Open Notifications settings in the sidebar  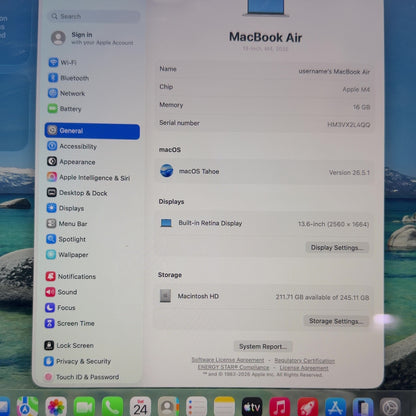(x=71, y=276)
